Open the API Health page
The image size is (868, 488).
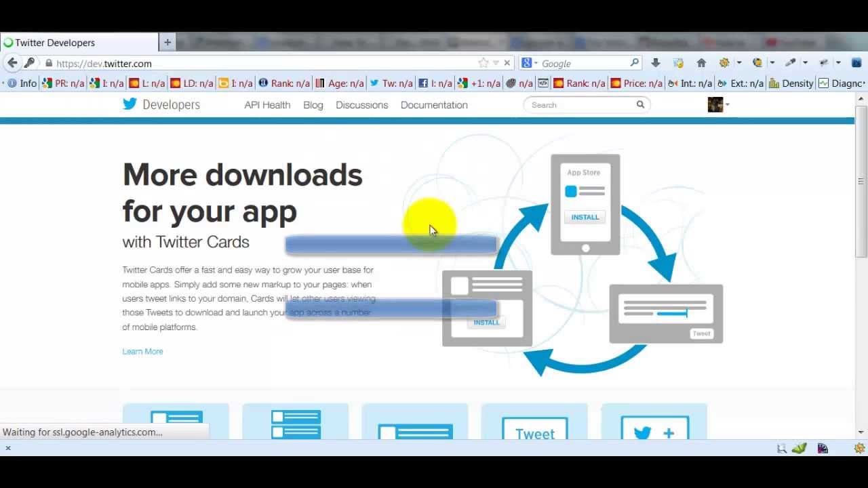click(267, 105)
